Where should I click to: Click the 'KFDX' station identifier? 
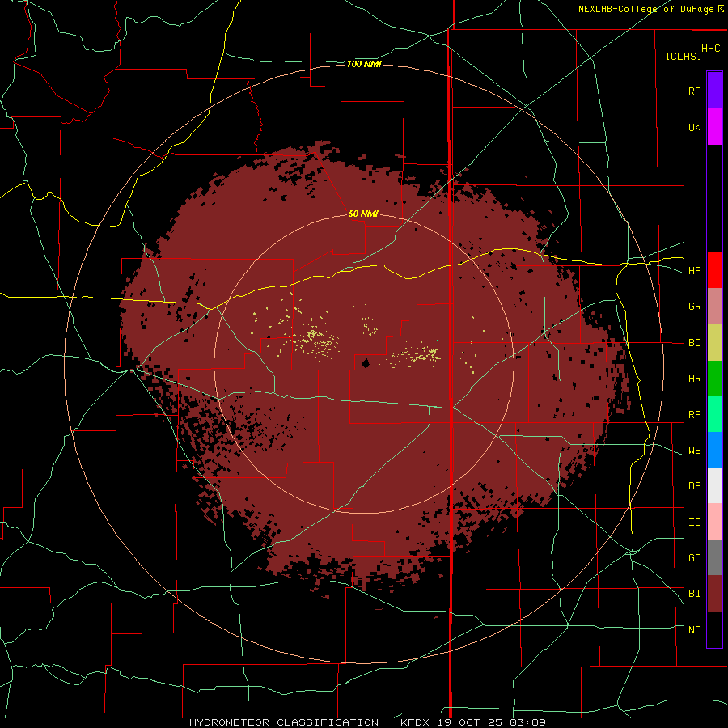point(416,722)
